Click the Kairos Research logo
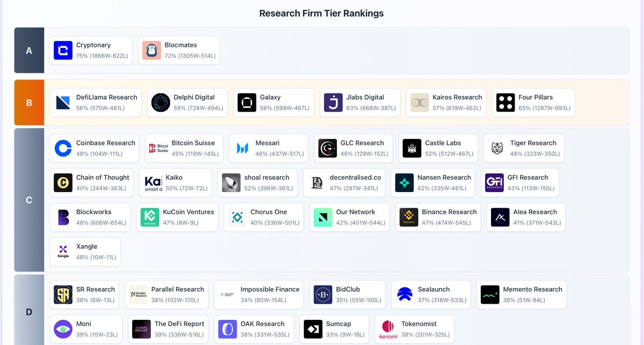The height and width of the screenshot is (345, 644). 420,102
